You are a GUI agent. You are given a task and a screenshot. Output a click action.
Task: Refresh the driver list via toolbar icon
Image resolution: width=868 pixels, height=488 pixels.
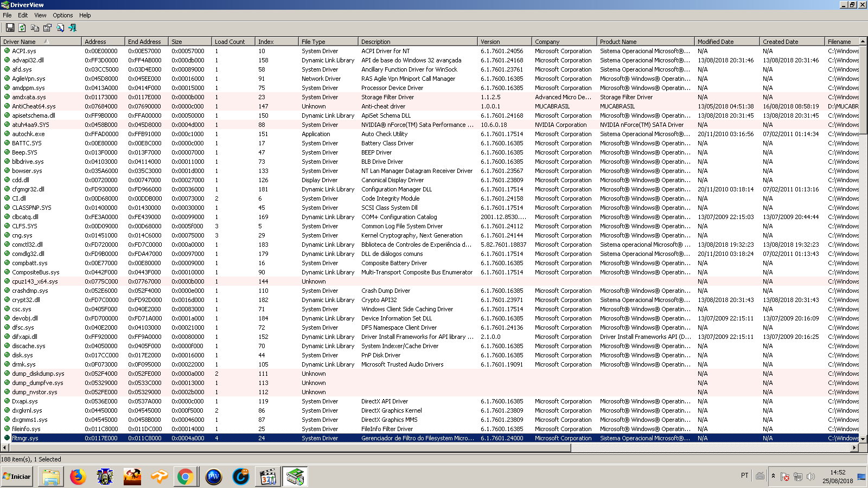coord(22,28)
